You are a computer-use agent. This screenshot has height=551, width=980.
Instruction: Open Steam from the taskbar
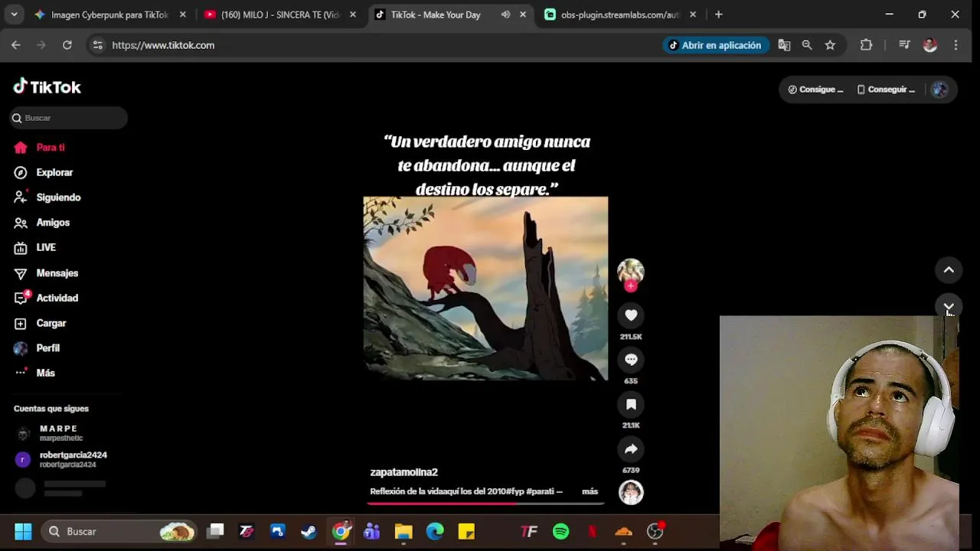click(309, 531)
